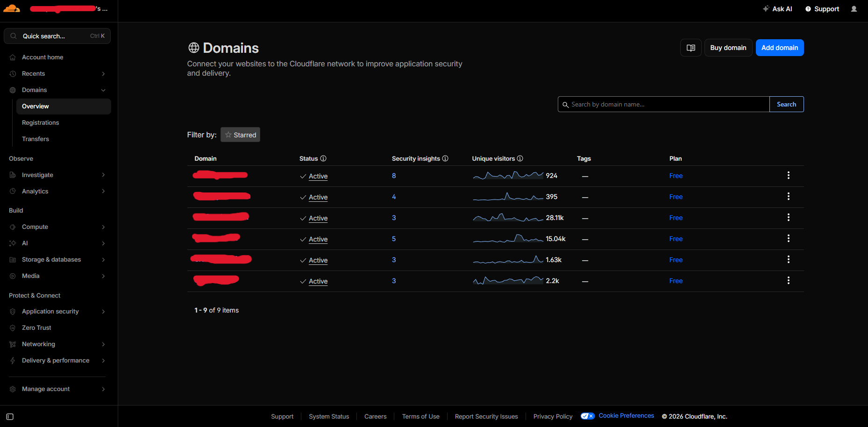Click the magnifier icon in Quick search
The image size is (868, 427).
pyautogui.click(x=14, y=36)
